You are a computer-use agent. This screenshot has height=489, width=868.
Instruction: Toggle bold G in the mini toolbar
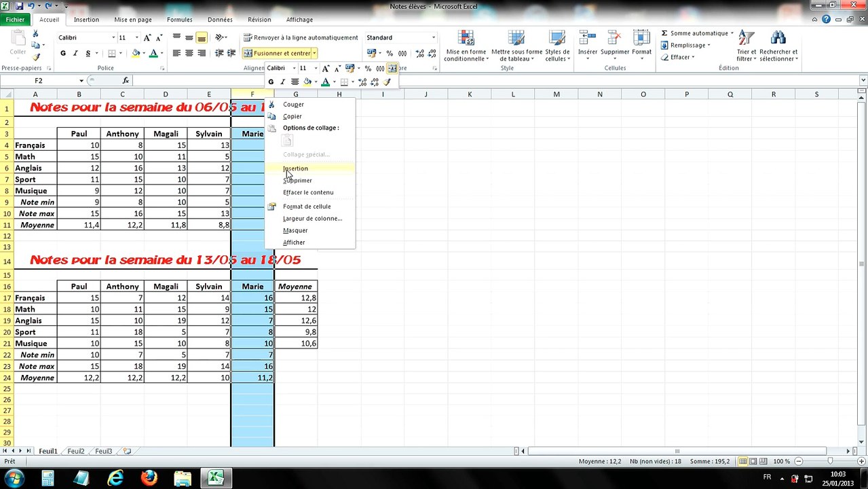coord(271,82)
